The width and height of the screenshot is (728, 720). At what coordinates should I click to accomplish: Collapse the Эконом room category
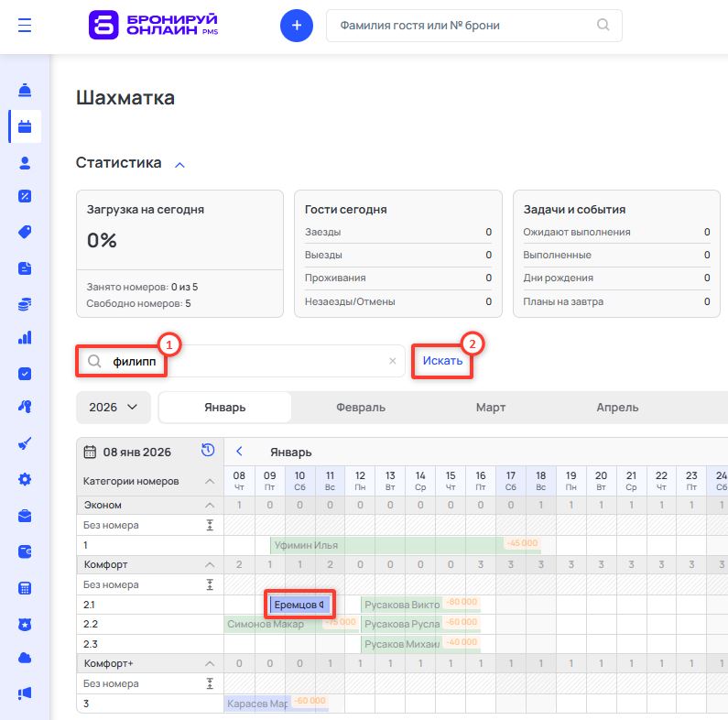209,506
